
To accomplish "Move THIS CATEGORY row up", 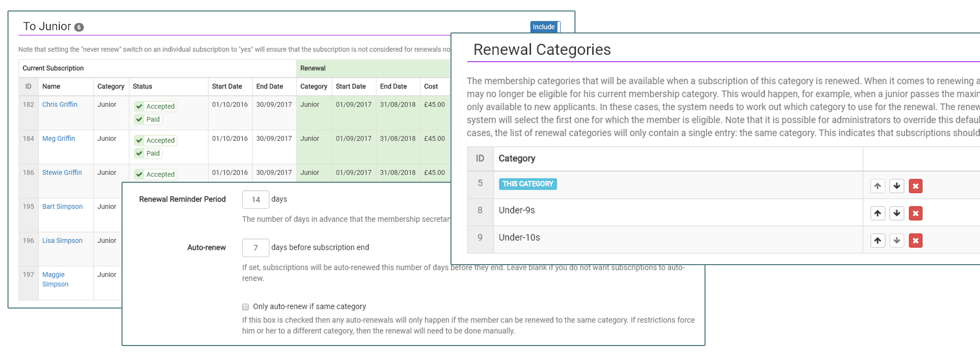I will (x=877, y=186).
